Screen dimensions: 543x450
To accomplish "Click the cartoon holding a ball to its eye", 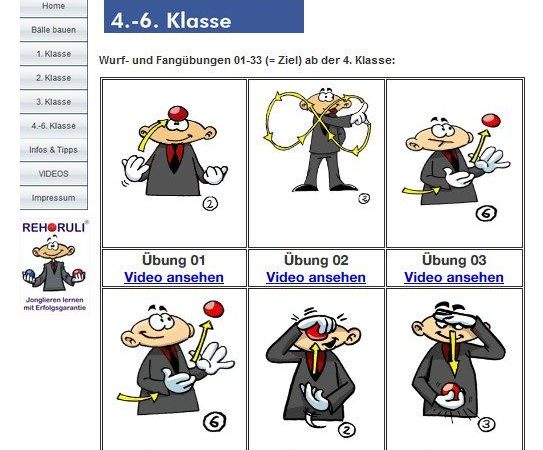I will click(313, 371).
